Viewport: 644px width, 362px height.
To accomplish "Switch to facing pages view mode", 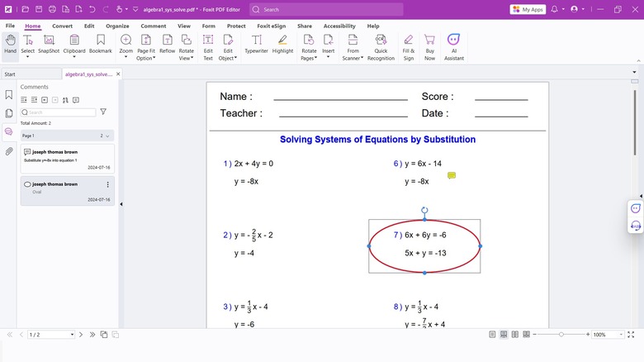I will pyautogui.click(x=515, y=335).
